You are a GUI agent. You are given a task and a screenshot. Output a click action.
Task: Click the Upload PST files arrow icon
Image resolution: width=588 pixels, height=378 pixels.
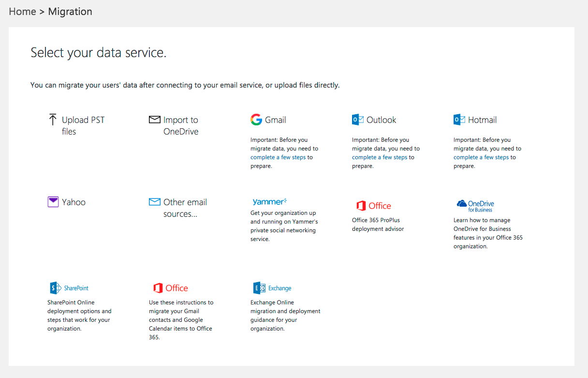pyautogui.click(x=53, y=120)
